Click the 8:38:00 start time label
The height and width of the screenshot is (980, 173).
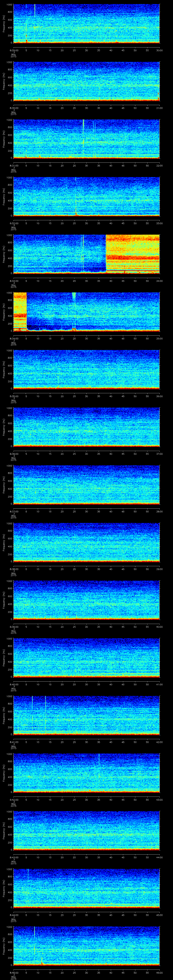[14, 569]
